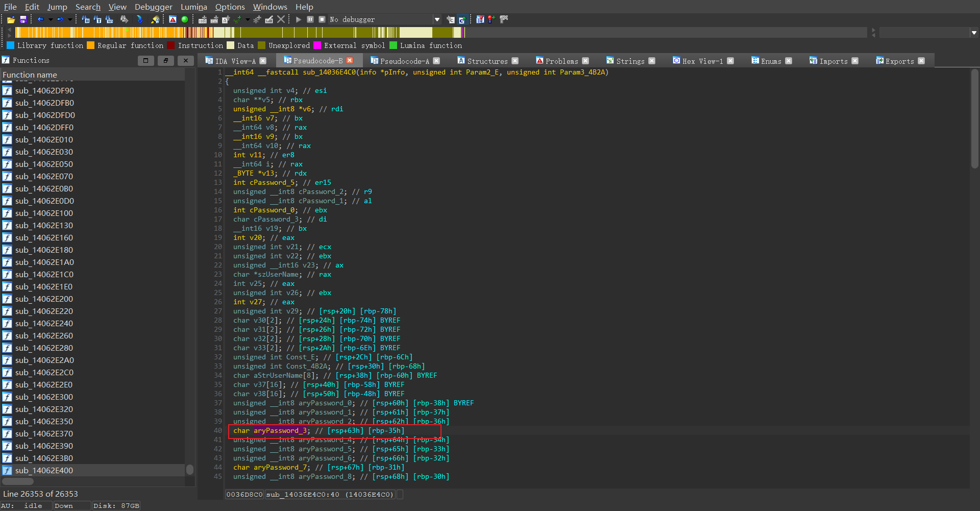Start debugger process with play button
Image resolution: width=980 pixels, height=511 pixels.
[x=299, y=19]
